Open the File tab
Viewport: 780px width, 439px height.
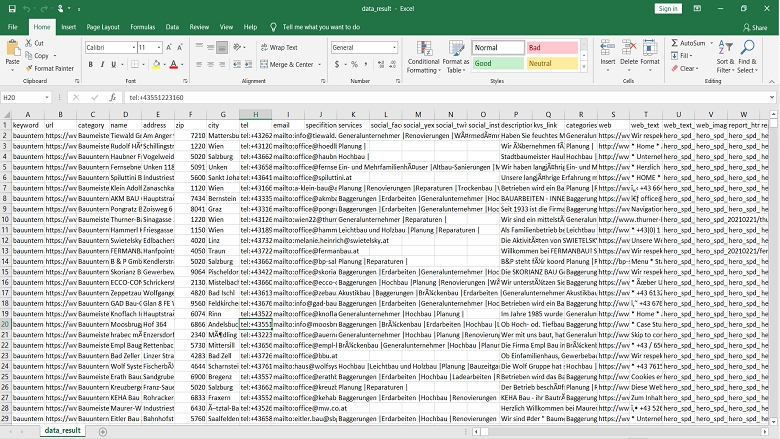tap(13, 27)
